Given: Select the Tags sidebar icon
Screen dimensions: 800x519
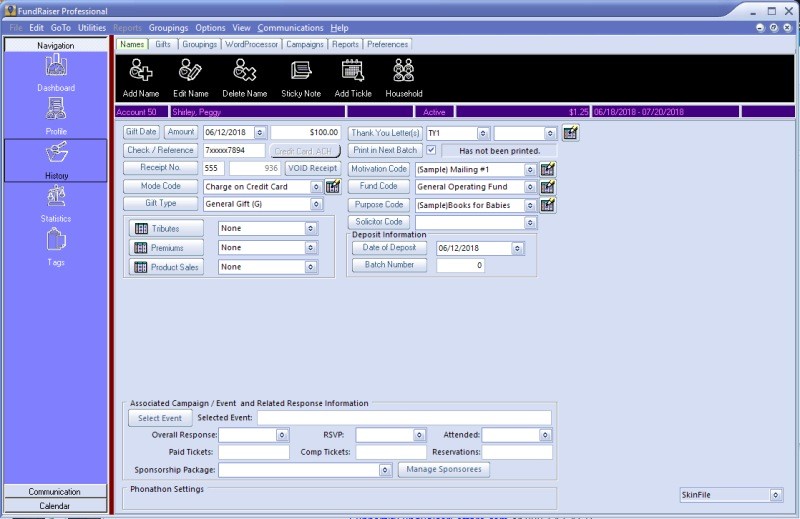Looking at the screenshot, I should 56,241.
